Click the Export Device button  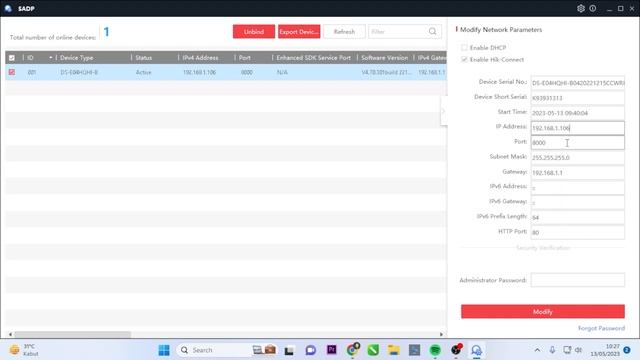click(x=299, y=31)
